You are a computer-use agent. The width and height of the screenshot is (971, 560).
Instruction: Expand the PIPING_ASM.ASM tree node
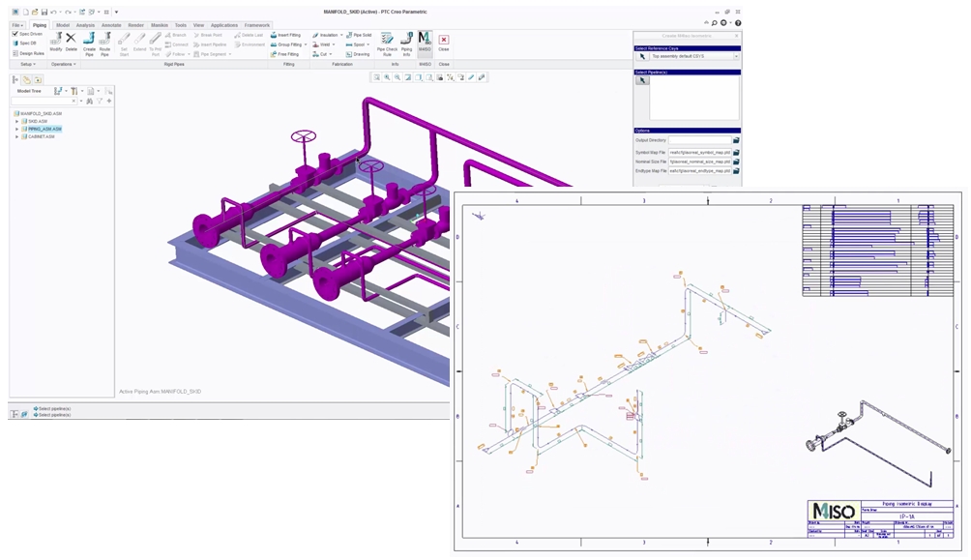click(x=16, y=129)
